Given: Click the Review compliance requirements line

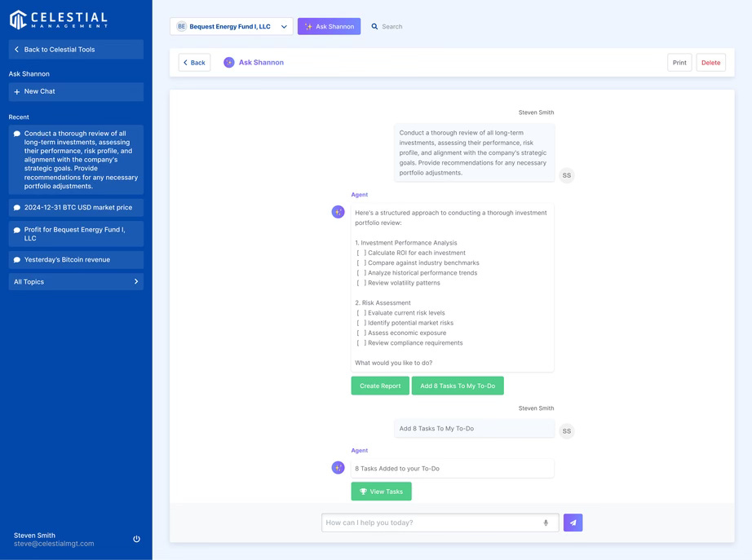Looking at the screenshot, I should coord(409,343).
